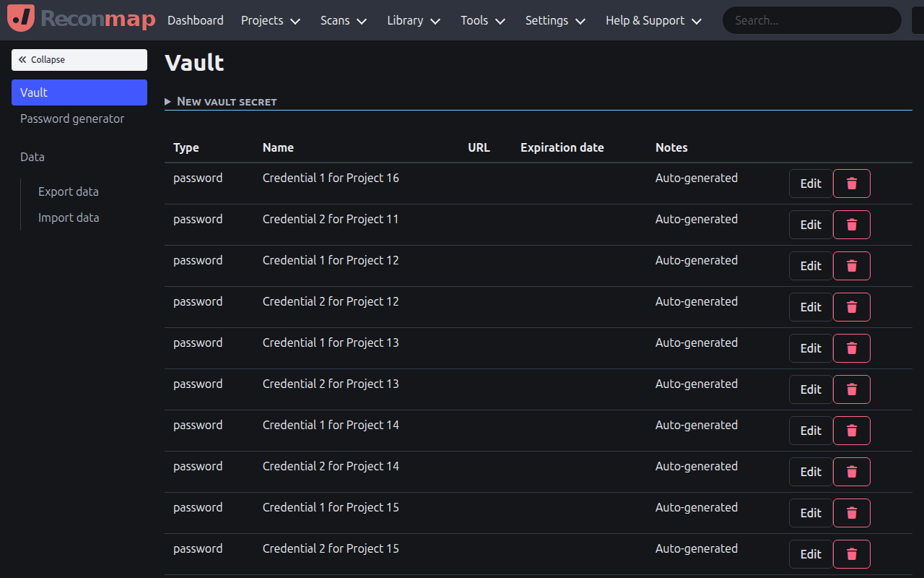Edit Credential 2 for Project 12

810,306
